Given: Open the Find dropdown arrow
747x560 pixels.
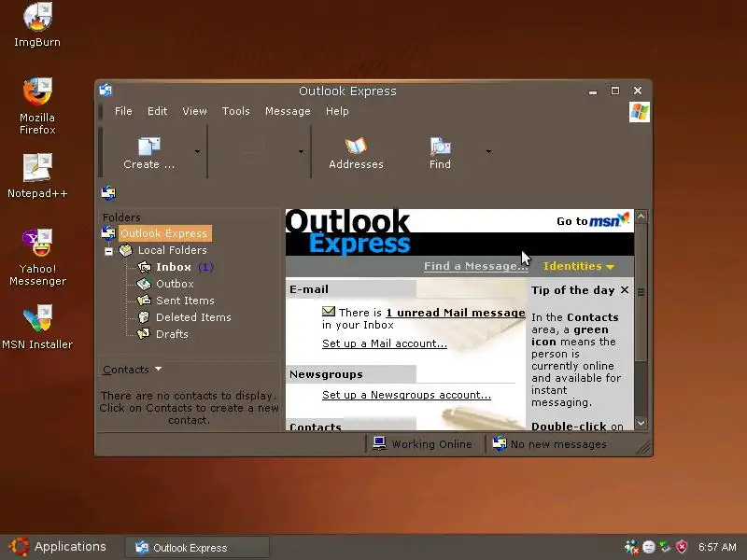Looking at the screenshot, I should 488,151.
